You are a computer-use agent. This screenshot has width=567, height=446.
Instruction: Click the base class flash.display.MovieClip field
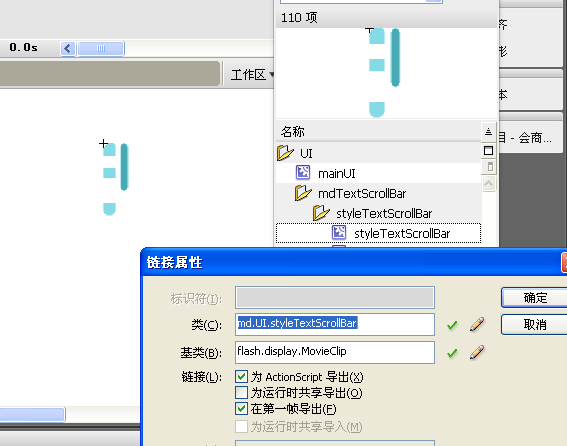pyautogui.click(x=335, y=352)
